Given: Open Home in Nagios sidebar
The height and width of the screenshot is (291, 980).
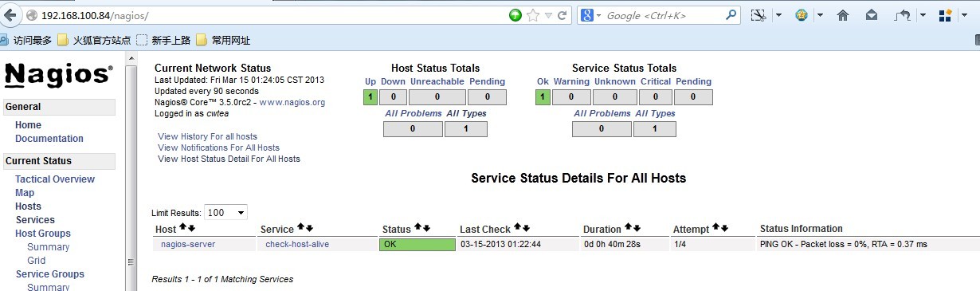Looking at the screenshot, I should 28,125.
